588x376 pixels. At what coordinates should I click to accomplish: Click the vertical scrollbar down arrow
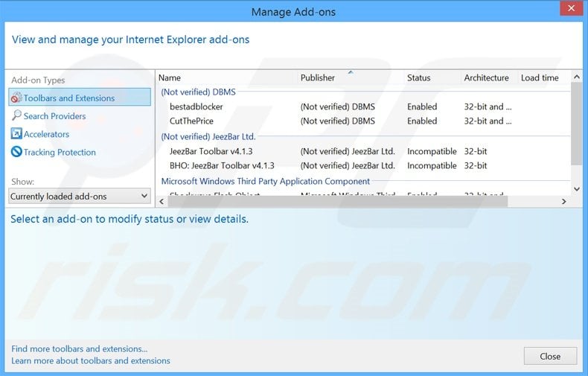[577, 189]
